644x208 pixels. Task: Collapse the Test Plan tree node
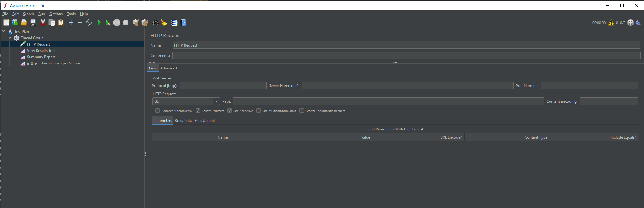click(x=3, y=31)
